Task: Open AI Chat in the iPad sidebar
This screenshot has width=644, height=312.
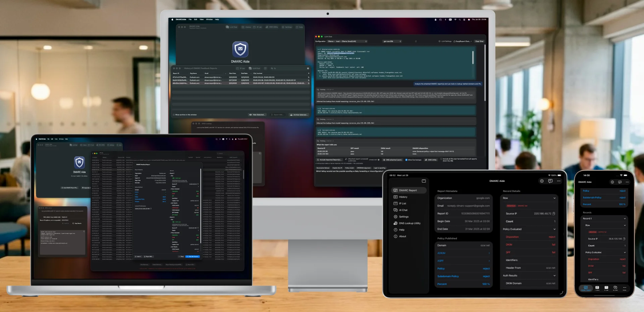Action: (400, 210)
